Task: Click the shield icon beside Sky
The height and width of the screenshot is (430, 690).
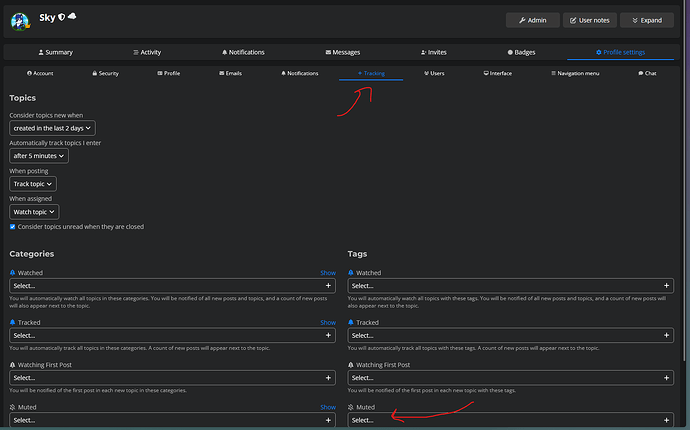Action: click(62, 17)
